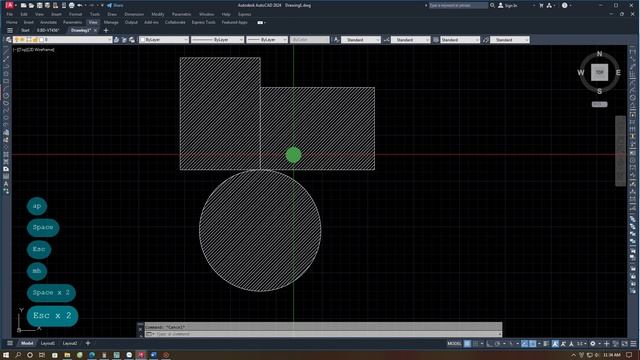Toggle annotation visibility in status bar
640x360 pixels.
pos(556,344)
